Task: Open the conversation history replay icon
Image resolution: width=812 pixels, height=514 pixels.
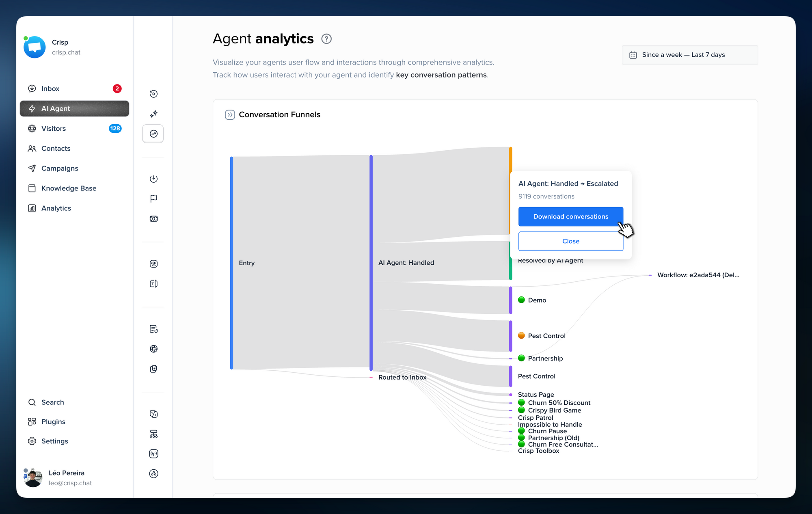Action: 153,93
